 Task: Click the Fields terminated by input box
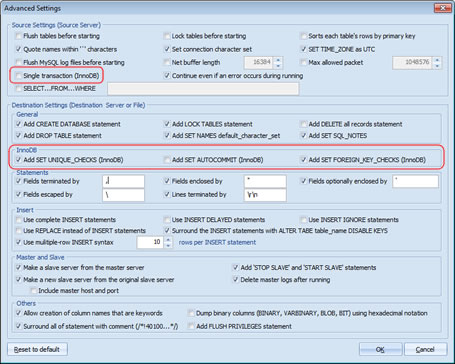[123, 181]
